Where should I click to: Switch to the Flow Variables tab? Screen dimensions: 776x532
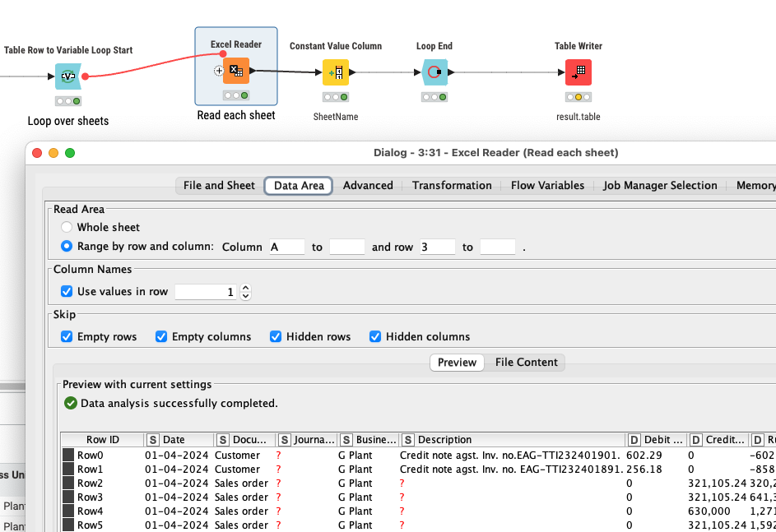[x=547, y=185]
